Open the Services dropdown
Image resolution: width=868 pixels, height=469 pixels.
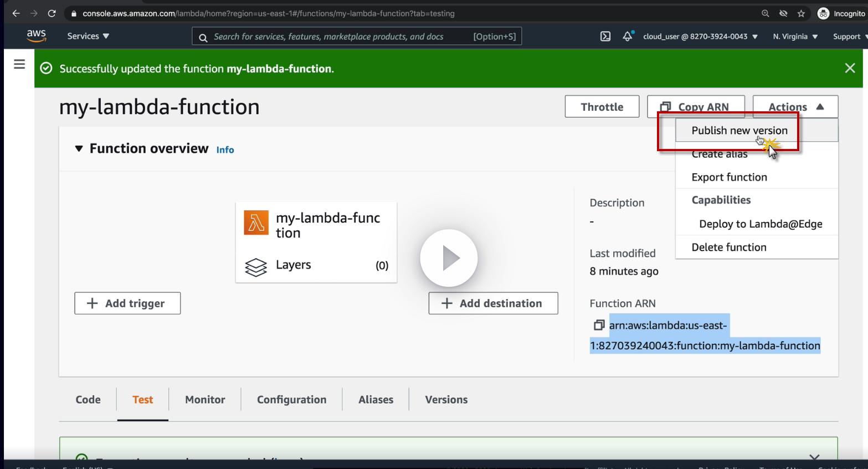(88, 37)
